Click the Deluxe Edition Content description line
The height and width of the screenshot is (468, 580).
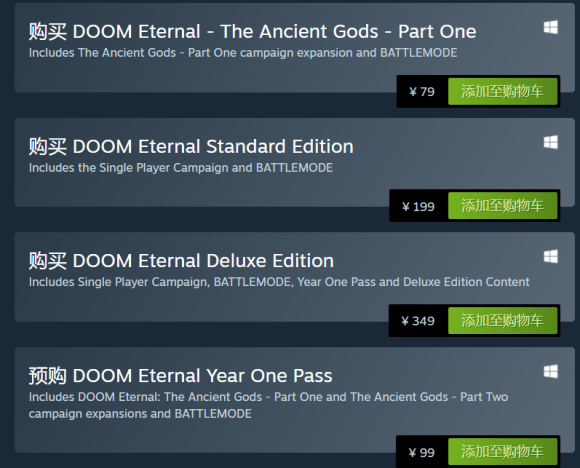pos(279,282)
